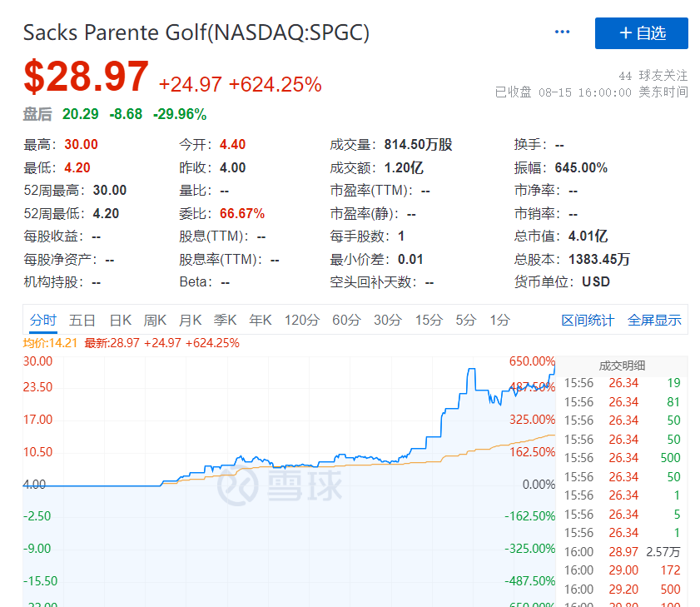
Task: Click the current price $28.97
Action: tap(87, 77)
